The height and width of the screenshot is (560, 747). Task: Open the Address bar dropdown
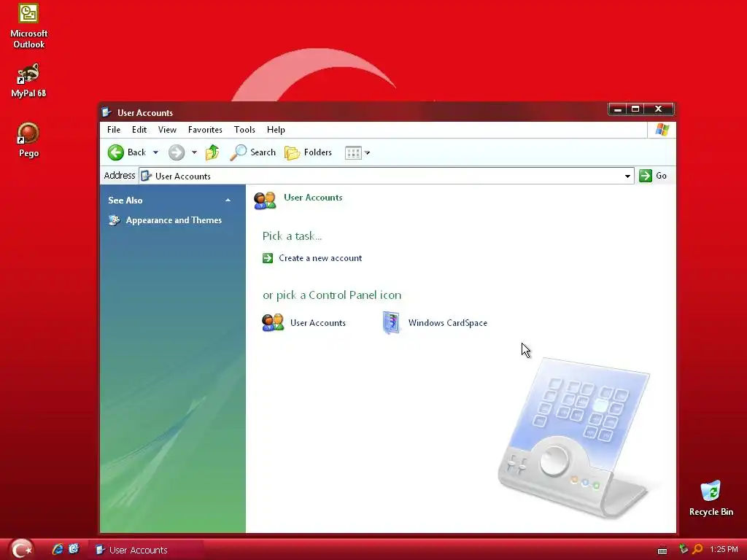coord(627,176)
